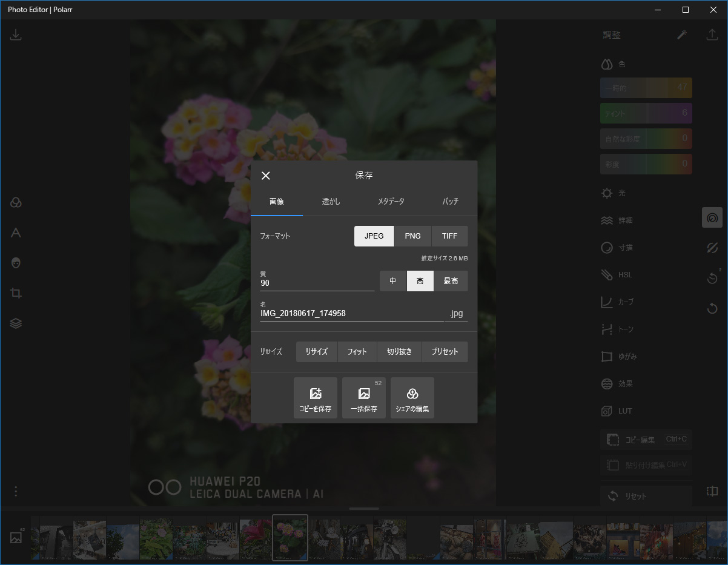Viewport: 728px width, 565px height.
Task: Open the text tool
Action: coord(16,232)
